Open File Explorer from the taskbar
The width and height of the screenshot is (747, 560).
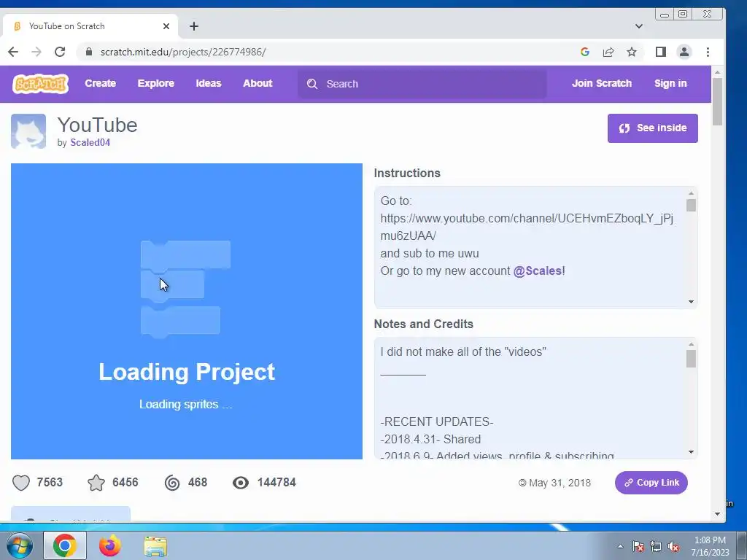coord(156,546)
